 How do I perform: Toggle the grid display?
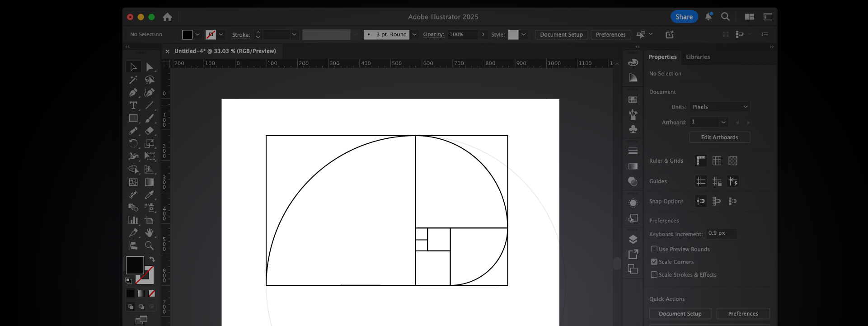(x=717, y=161)
